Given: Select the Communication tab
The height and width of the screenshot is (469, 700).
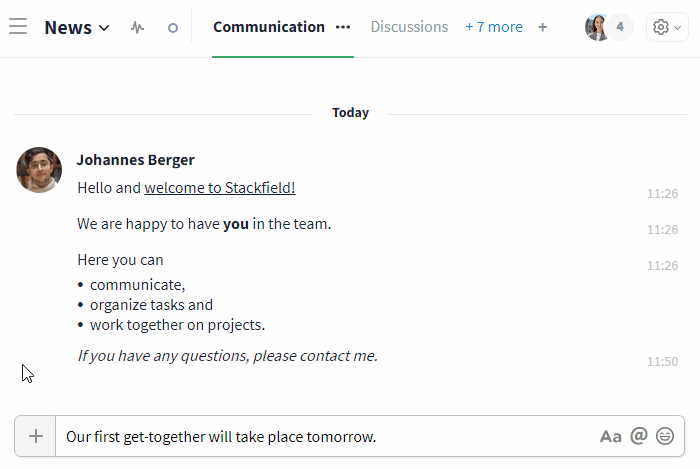Looking at the screenshot, I should (x=269, y=27).
